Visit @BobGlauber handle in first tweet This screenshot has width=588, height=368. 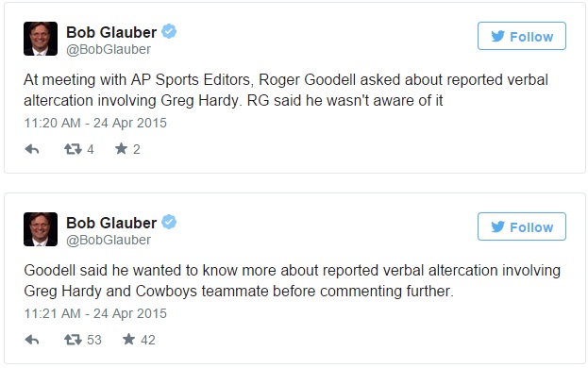tap(109, 49)
